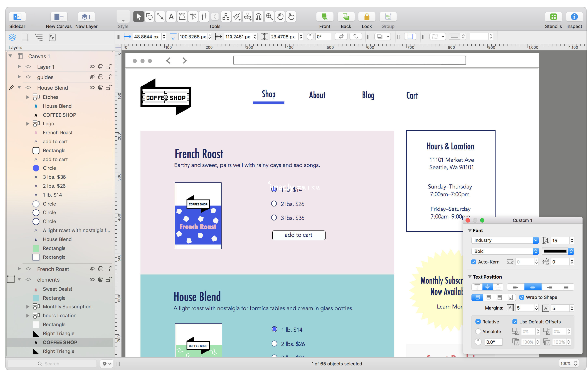Flip selection vertically

(356, 37)
